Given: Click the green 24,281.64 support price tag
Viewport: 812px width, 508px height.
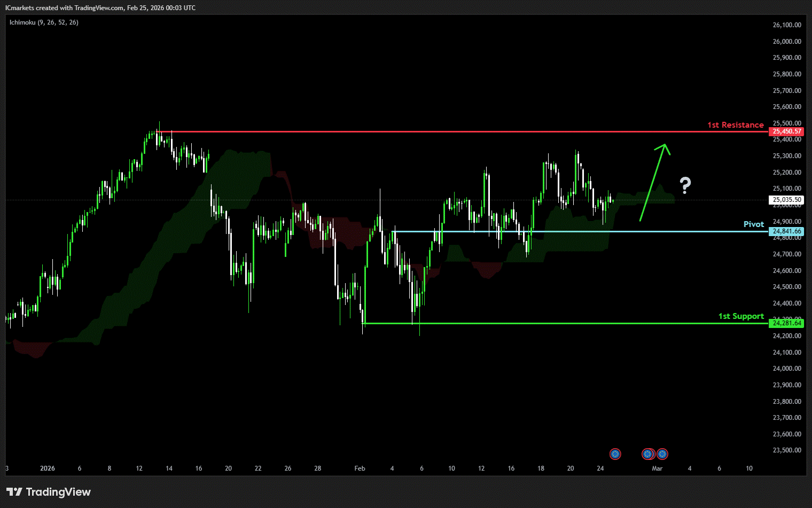Looking at the screenshot, I should (x=787, y=323).
